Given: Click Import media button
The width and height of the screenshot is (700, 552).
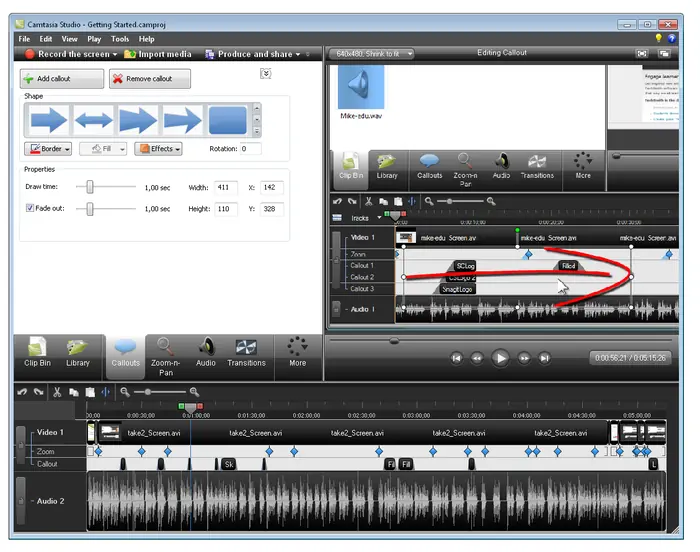Looking at the screenshot, I should coord(158,54).
